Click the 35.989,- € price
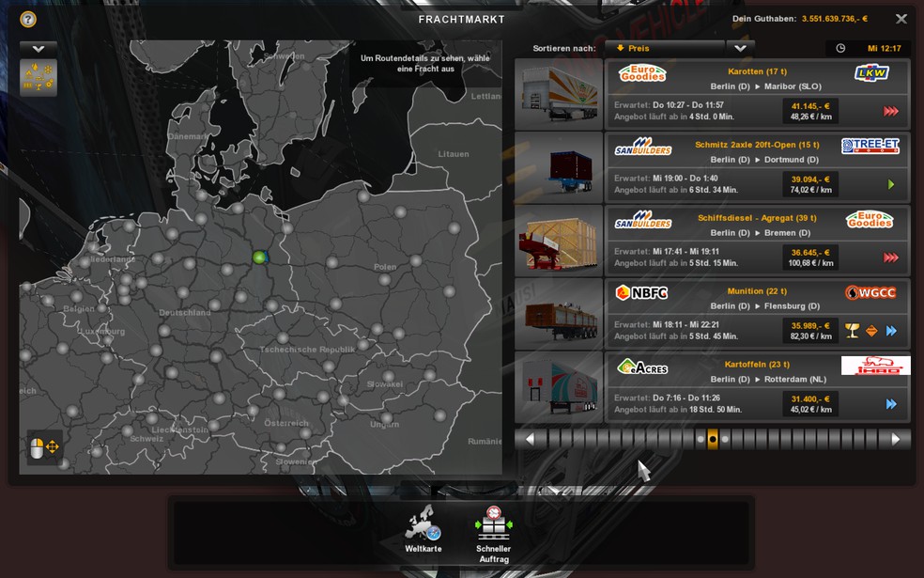Screen dimensions: 924x578 click(x=810, y=325)
